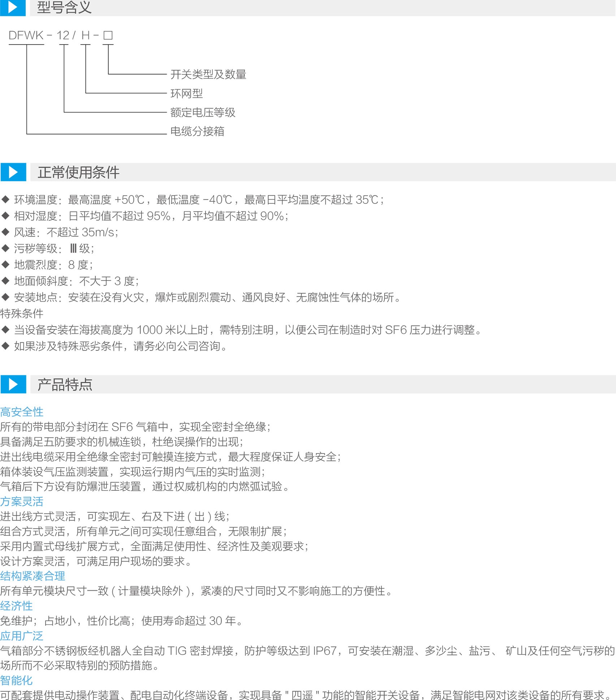Click the 电缆分接箱 diagram label

coord(197,131)
